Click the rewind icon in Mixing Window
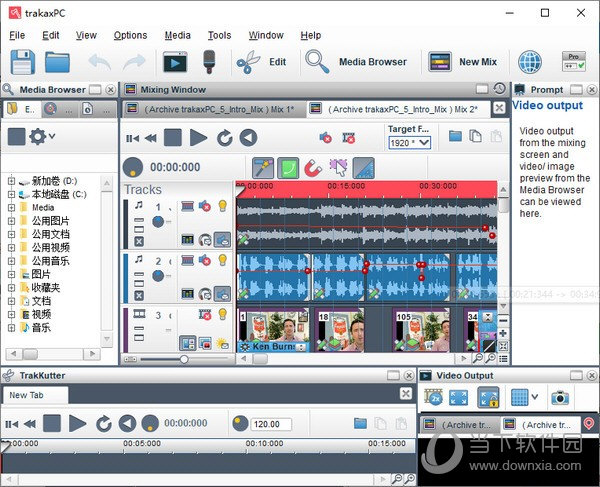The height and width of the screenshot is (487, 600). 151,138
